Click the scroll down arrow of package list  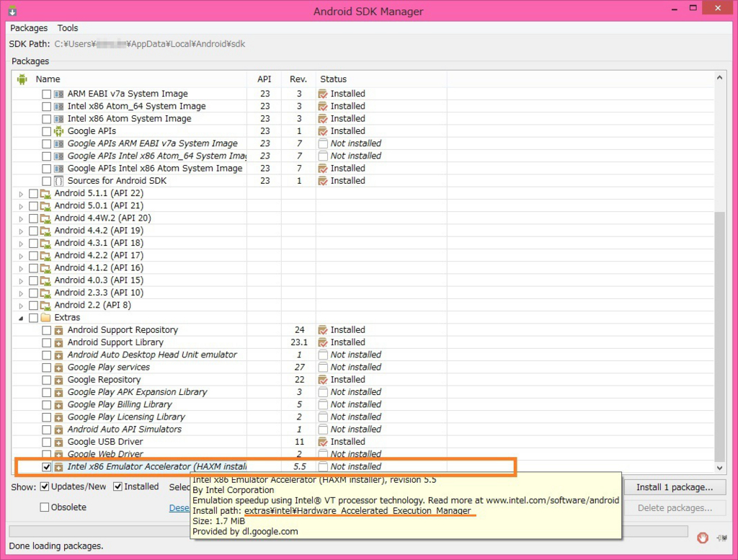pos(719,468)
